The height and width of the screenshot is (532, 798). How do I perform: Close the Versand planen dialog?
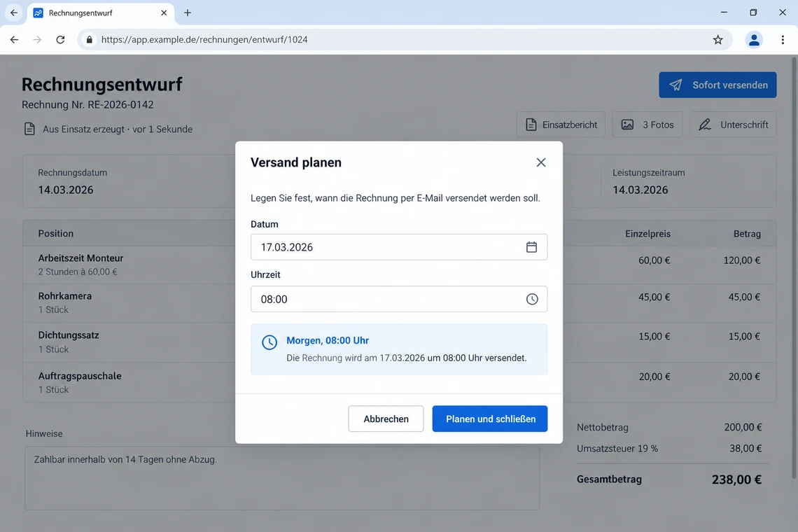tap(541, 162)
